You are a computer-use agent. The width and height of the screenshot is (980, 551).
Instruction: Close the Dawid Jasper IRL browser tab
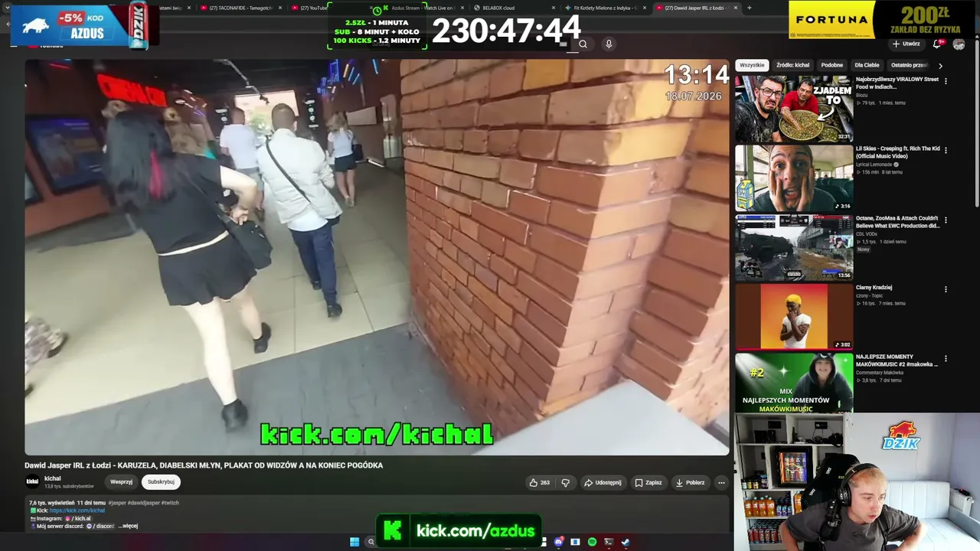pyautogui.click(x=736, y=8)
